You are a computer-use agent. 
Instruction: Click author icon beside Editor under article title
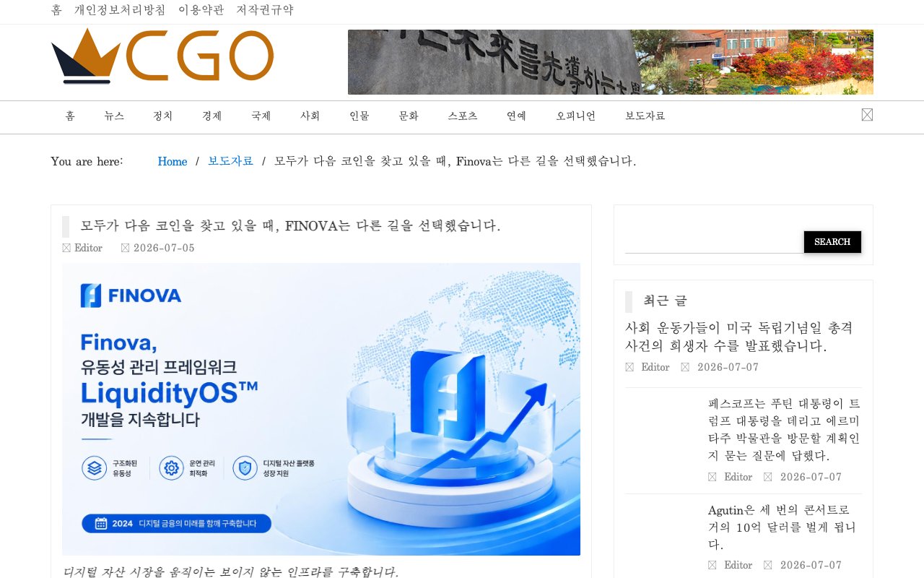(x=66, y=248)
